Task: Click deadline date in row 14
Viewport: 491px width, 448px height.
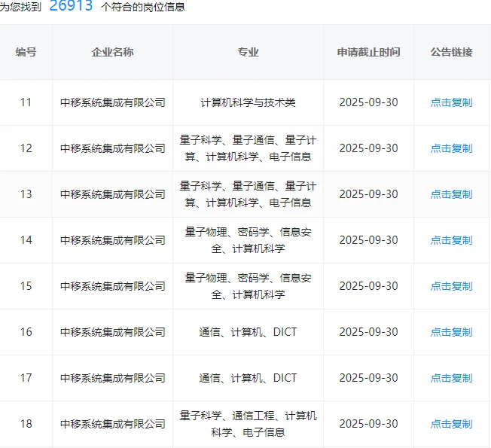Action: point(368,240)
